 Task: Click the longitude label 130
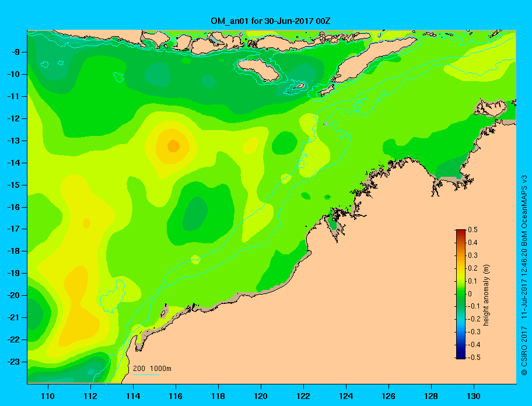[x=474, y=396]
